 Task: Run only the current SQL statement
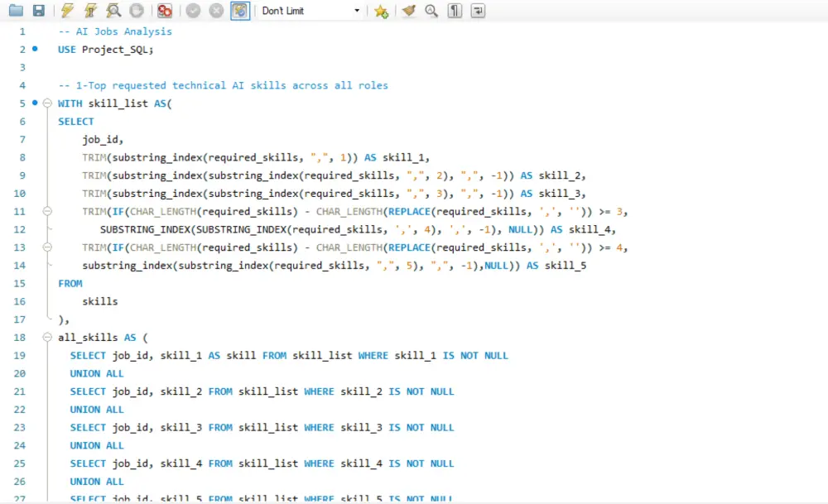pyautogui.click(x=90, y=10)
